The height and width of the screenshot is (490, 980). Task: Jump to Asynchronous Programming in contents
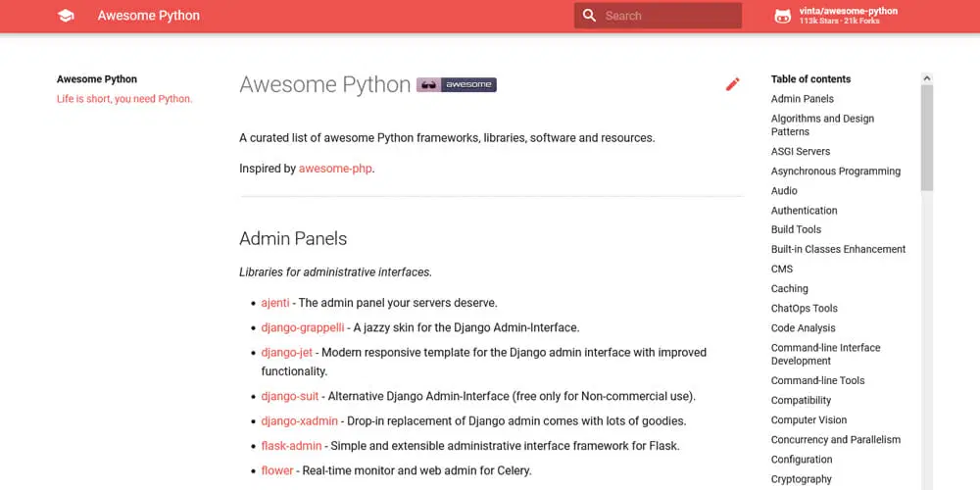pyautogui.click(x=836, y=171)
